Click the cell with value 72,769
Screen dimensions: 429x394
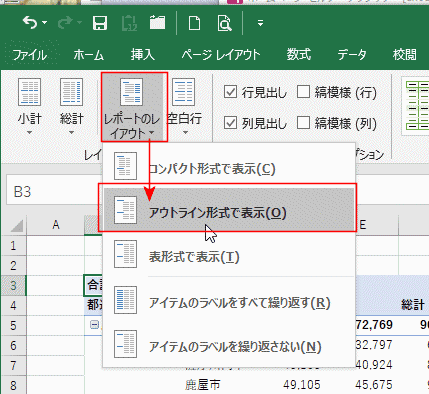pyautogui.click(x=374, y=325)
